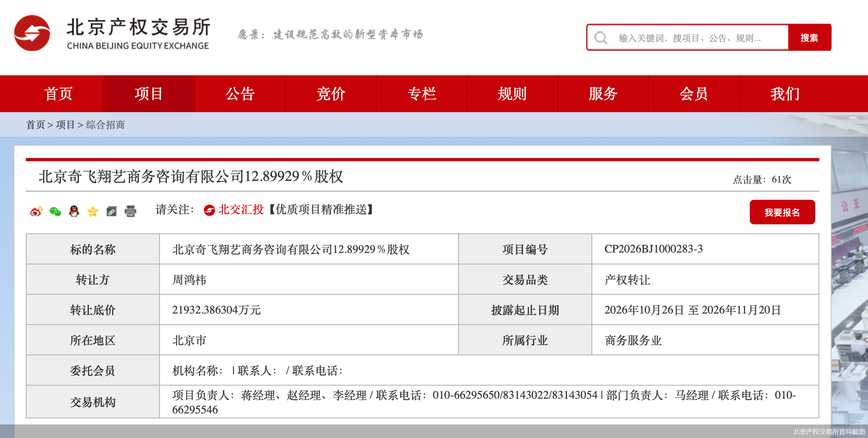
Task: Open the 竞价 navigation menu
Action: pyautogui.click(x=331, y=94)
